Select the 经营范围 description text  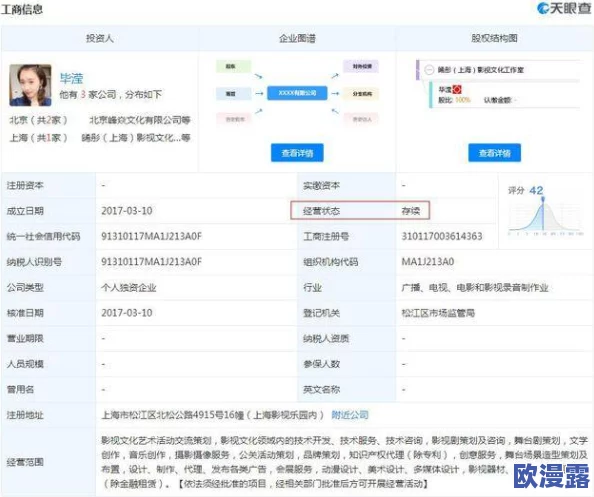coord(344,462)
